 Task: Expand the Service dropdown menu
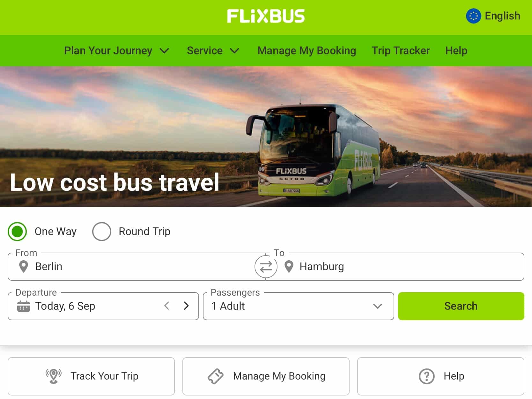pyautogui.click(x=213, y=51)
